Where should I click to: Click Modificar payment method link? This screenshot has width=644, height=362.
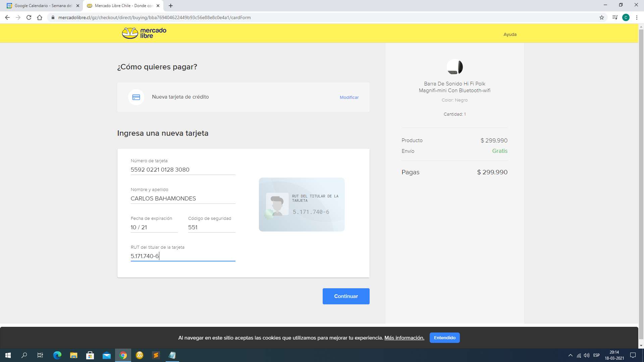click(349, 98)
